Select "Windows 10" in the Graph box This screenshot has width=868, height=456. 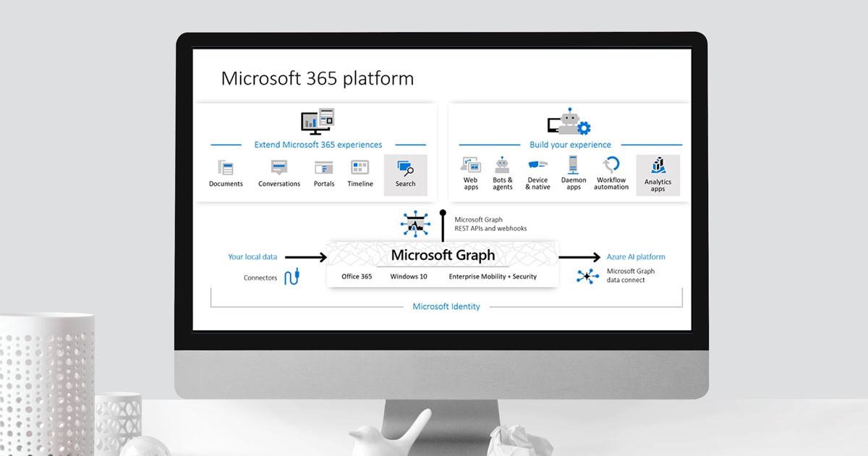point(409,276)
